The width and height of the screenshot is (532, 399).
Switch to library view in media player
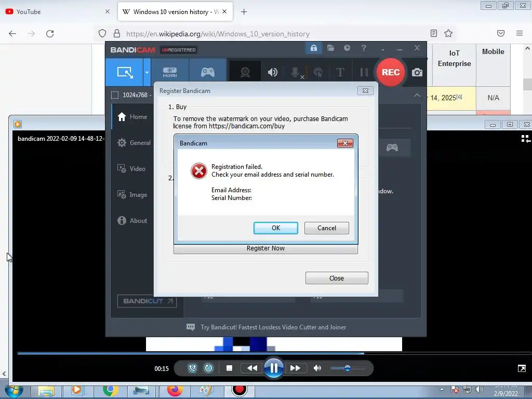pos(525,139)
